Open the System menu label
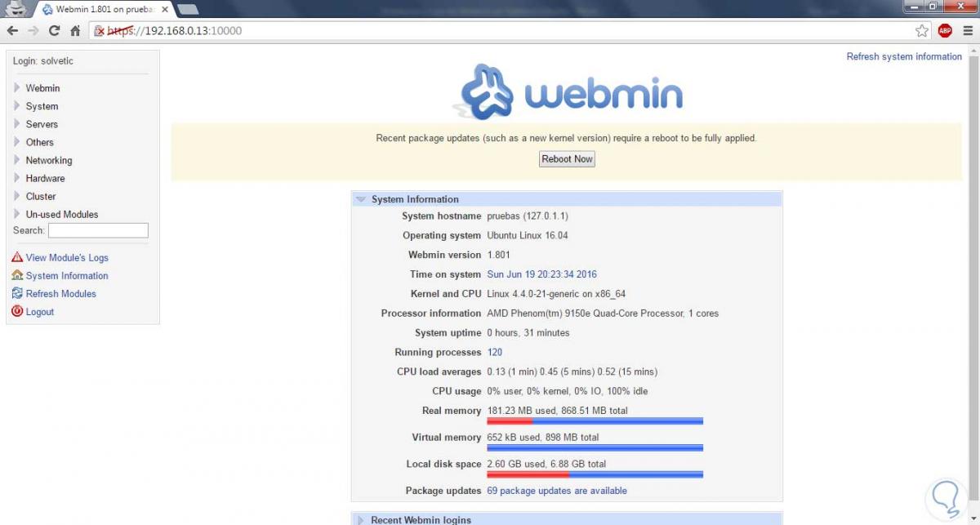Viewport: 980px width, 525px height. coord(42,106)
